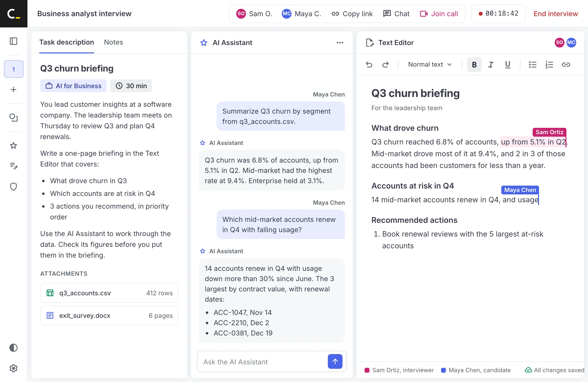Screen dimensions: 588x382
Task: Toggle the sidebar panel icon
Action: coord(13,41)
